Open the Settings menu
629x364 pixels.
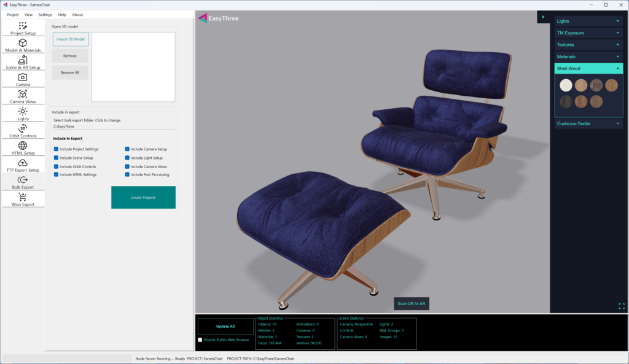[45, 14]
